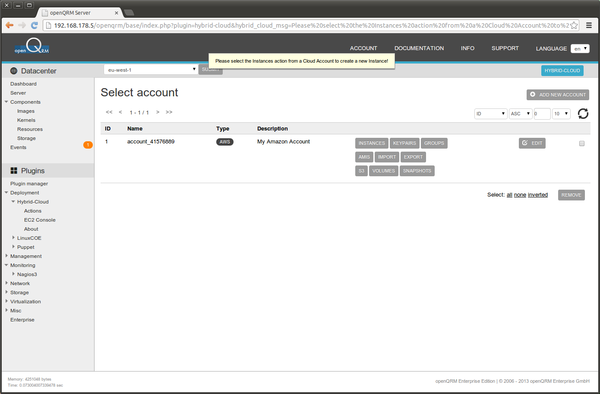Open Dashboard in the sidebar
The height and width of the screenshot is (394, 600).
23,84
